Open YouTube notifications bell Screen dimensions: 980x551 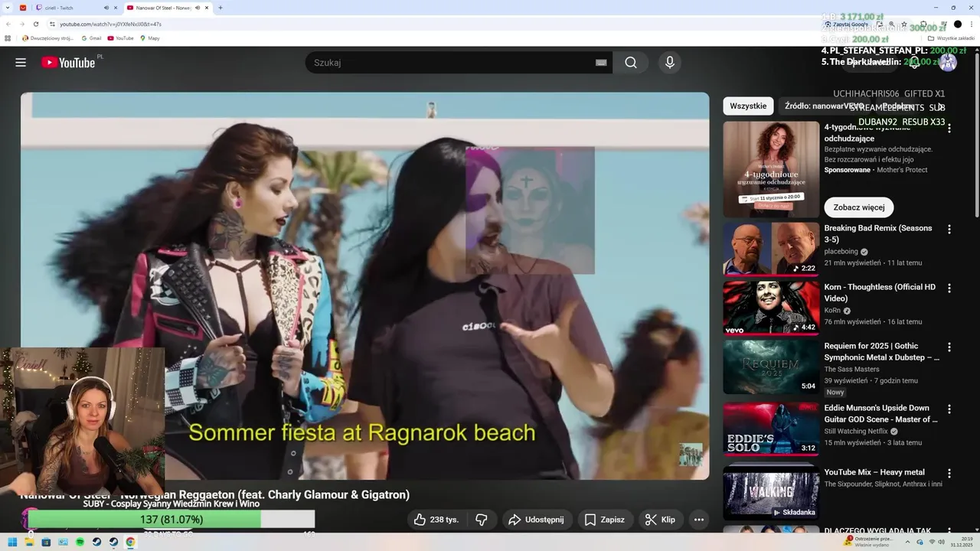(x=914, y=63)
